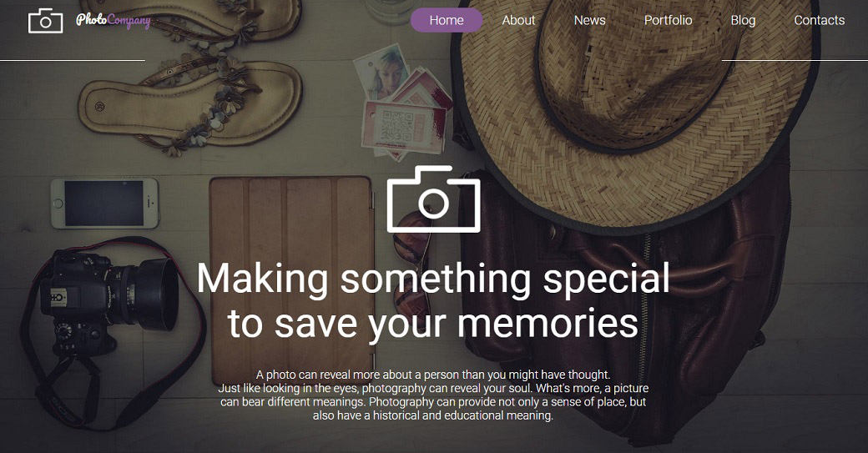Click the white smartphone in background image
Viewport: 868px width, 453px height.
104,203
